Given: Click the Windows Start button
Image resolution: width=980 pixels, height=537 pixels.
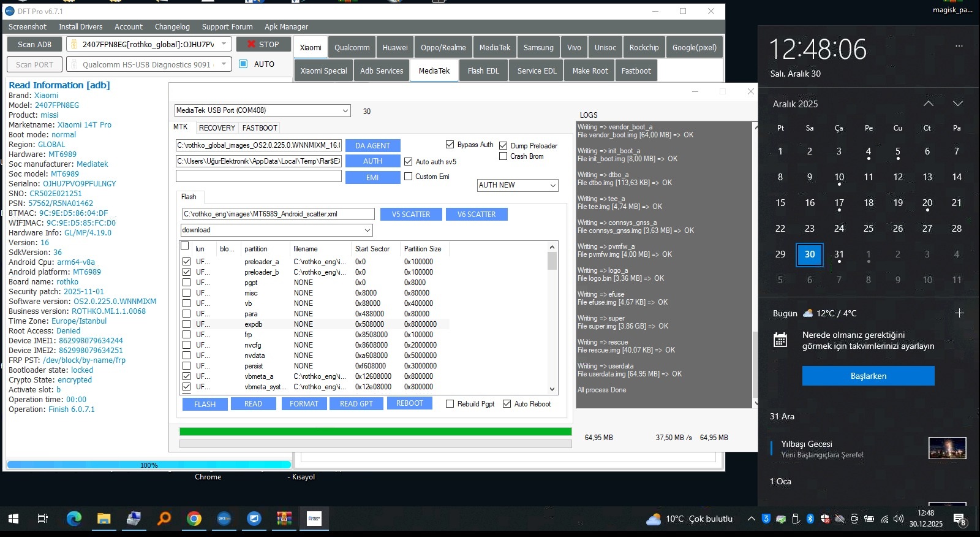Looking at the screenshot, I should 13,519.
